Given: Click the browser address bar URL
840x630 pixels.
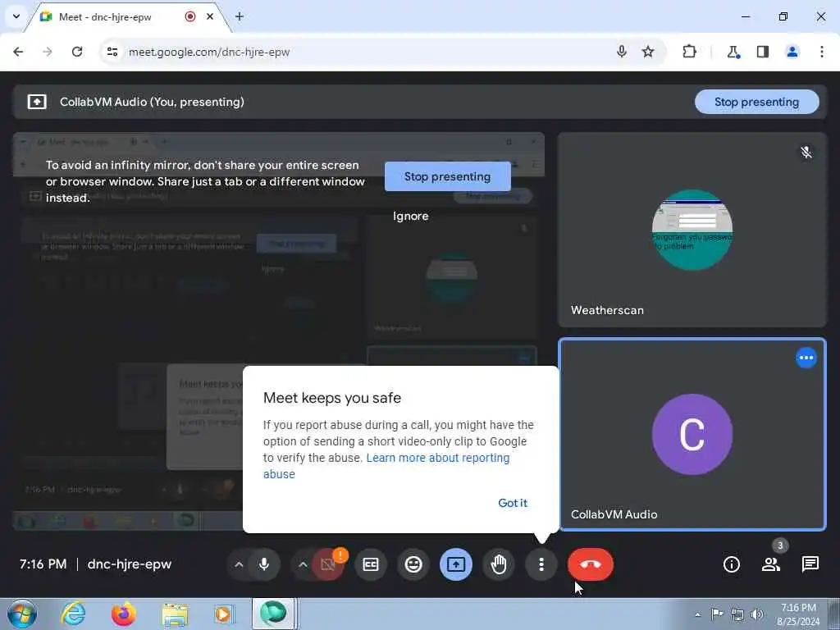Looking at the screenshot, I should 209,52.
